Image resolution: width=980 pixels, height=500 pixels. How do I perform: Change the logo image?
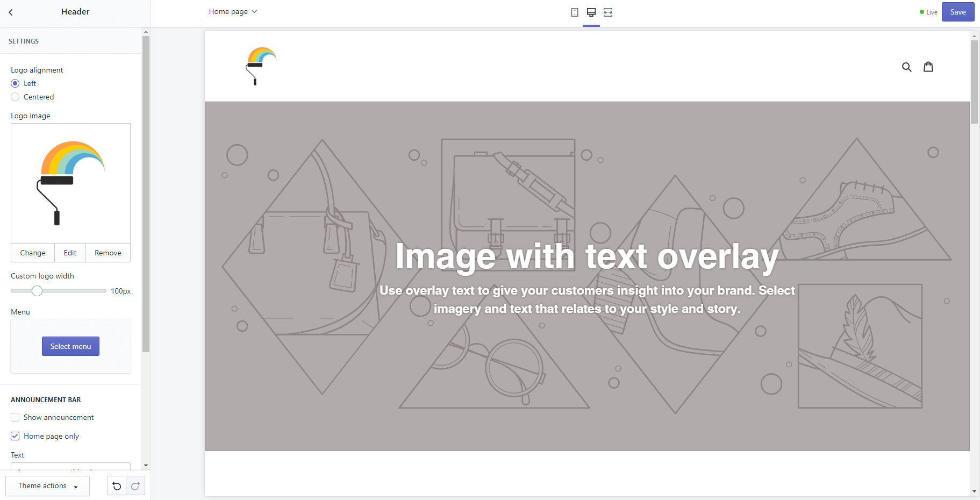32,252
